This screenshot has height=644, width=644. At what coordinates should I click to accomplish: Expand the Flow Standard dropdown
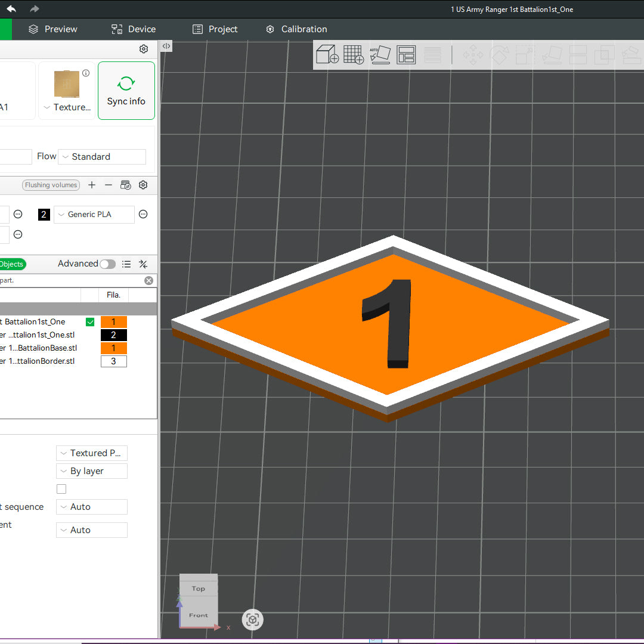point(102,157)
